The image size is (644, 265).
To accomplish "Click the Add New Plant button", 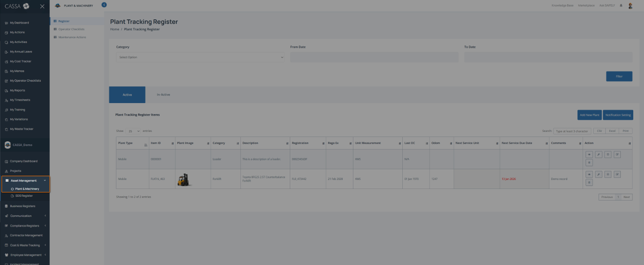I will coord(589,115).
